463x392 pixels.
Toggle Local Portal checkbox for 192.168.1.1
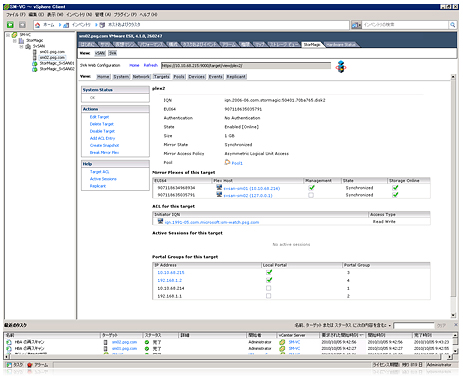268,296
